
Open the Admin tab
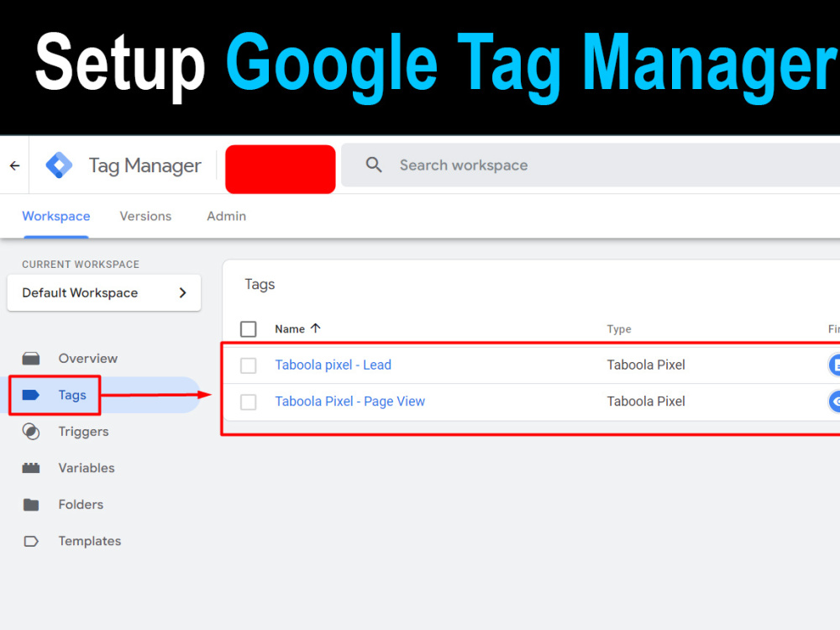pyautogui.click(x=225, y=216)
